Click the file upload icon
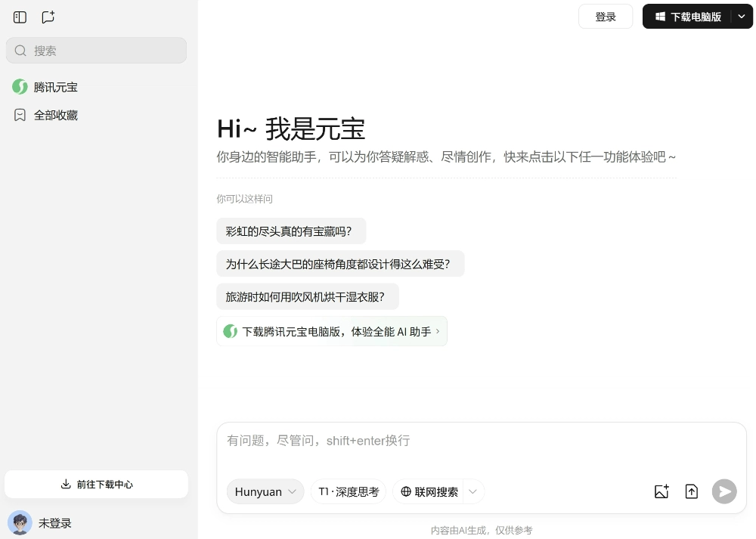756x539 pixels. 691,491
